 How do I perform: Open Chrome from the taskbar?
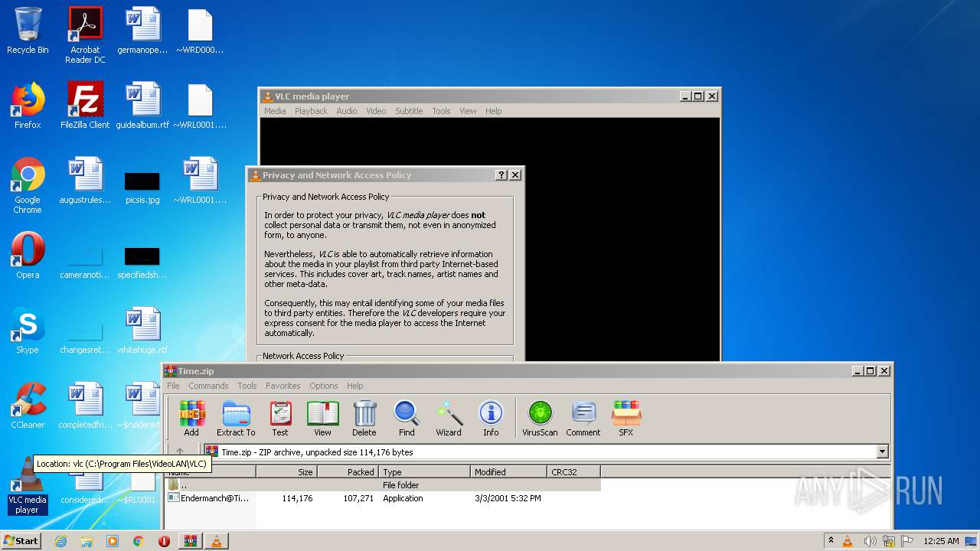139,541
